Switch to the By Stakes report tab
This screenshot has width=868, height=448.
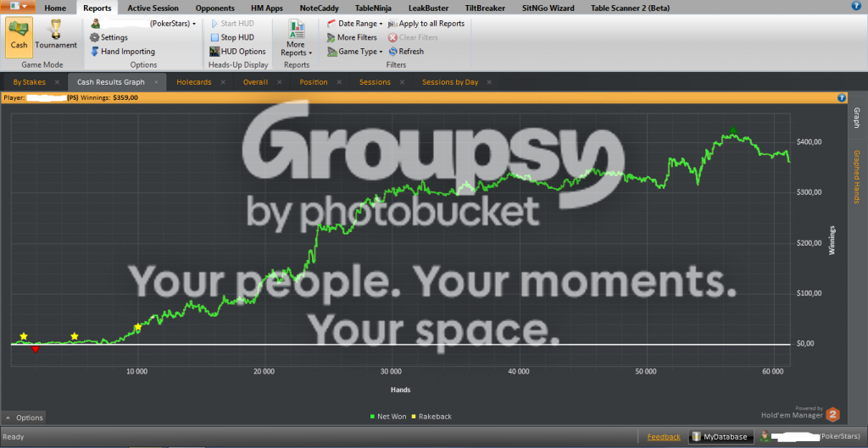[x=30, y=82]
